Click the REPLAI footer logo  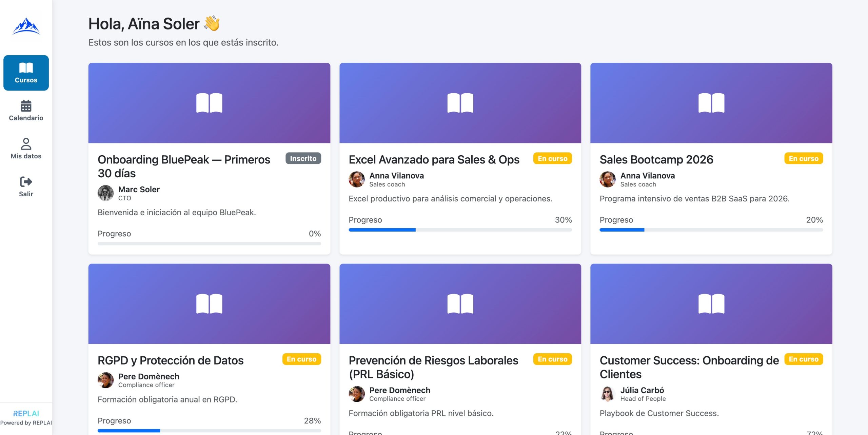(x=26, y=413)
